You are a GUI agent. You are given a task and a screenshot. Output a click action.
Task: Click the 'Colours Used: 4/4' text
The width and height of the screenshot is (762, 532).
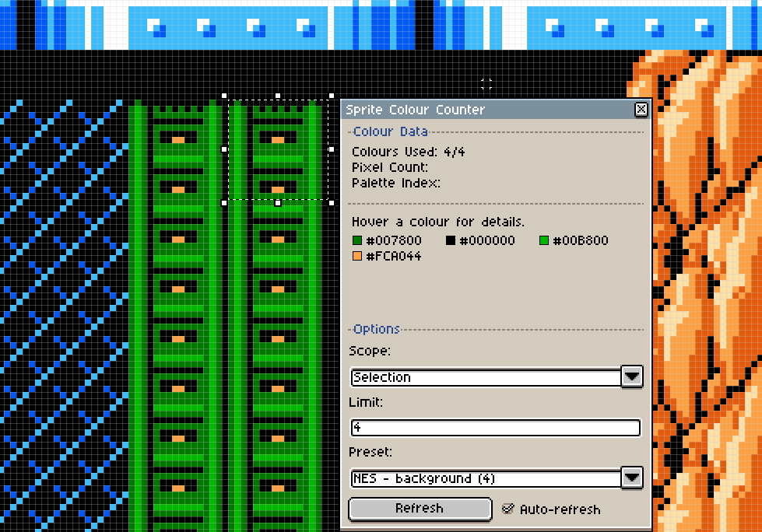coord(408,152)
